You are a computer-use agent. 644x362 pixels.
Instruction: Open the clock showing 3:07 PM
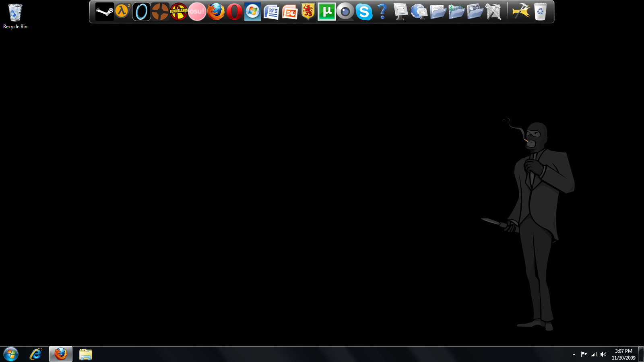(623, 354)
